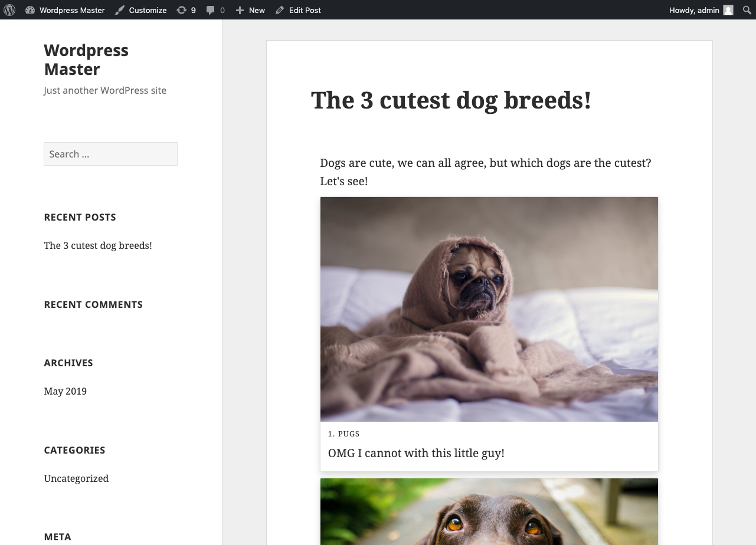
Task: Click the plus icon for New
Action: tap(240, 10)
